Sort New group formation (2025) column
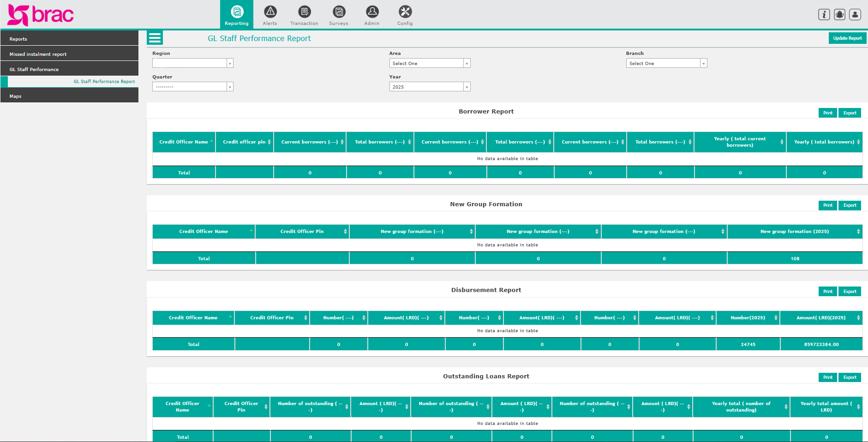 point(794,232)
